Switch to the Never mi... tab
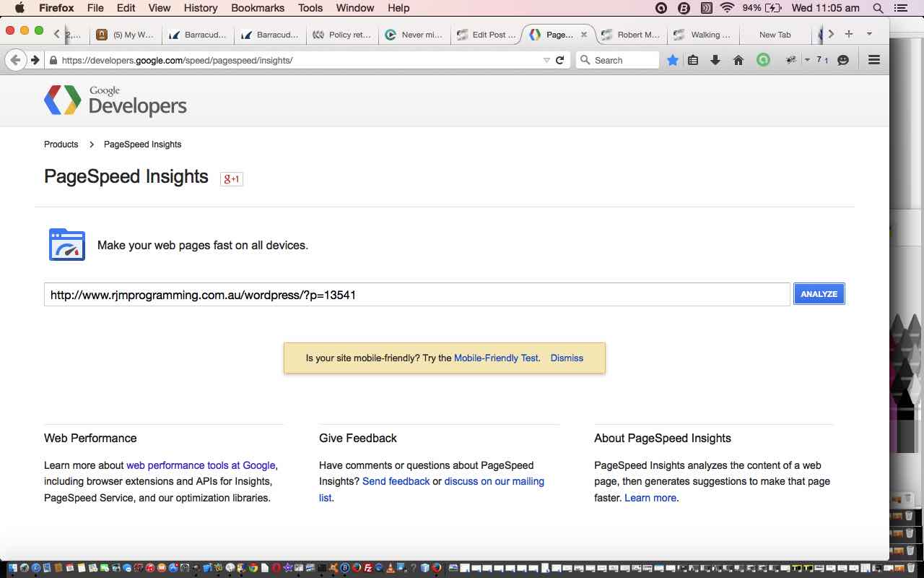 coord(414,34)
